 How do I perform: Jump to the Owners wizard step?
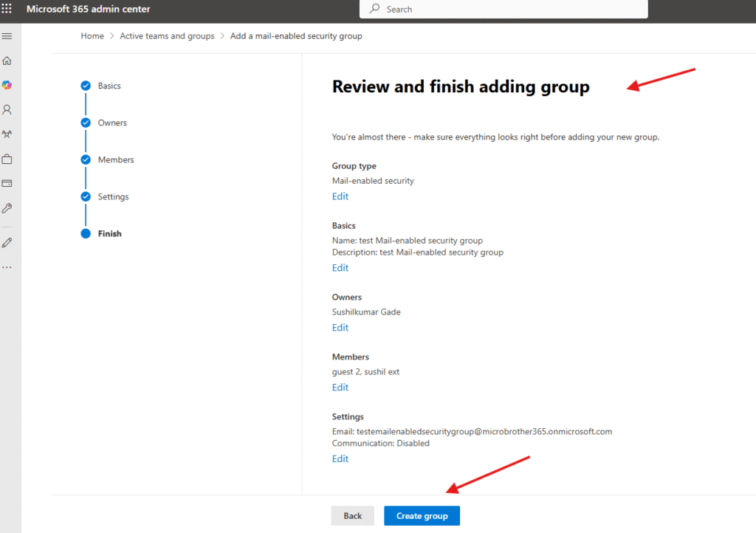coord(112,123)
